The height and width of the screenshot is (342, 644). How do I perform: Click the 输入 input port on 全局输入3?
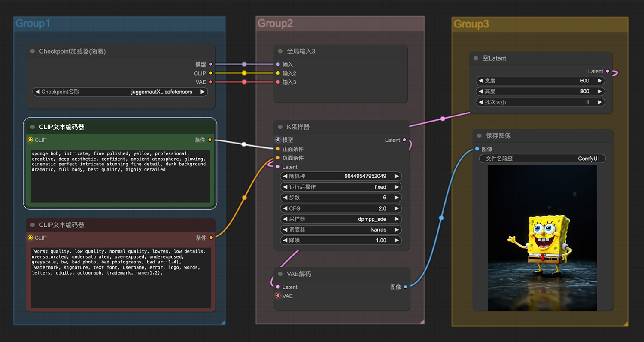point(278,64)
